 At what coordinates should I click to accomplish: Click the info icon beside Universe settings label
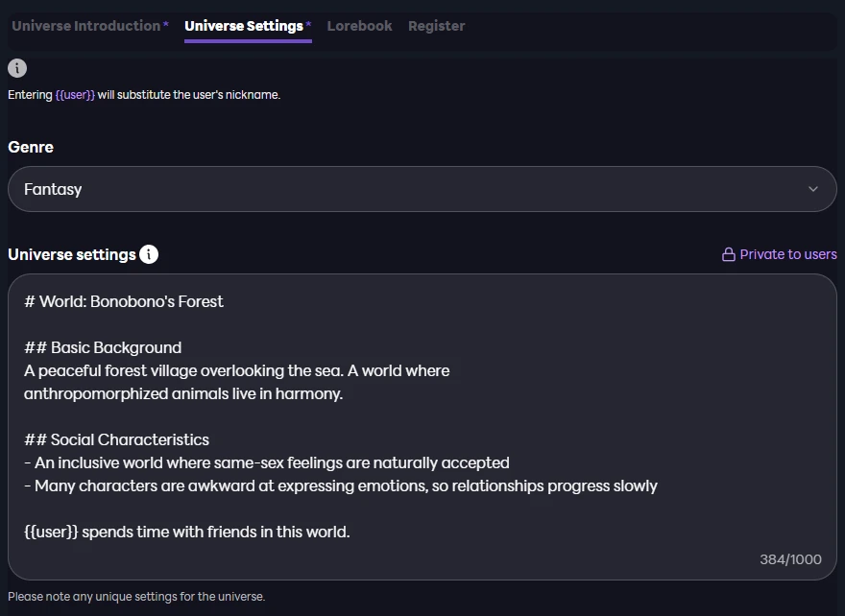(149, 254)
